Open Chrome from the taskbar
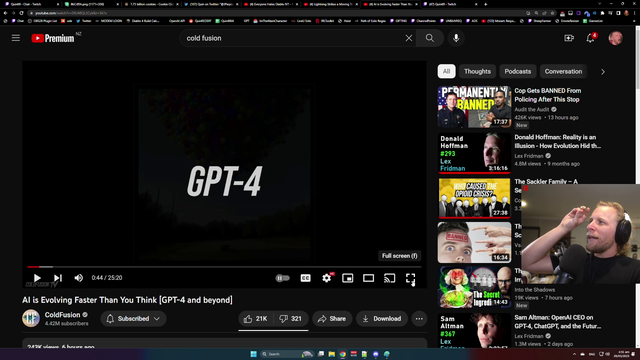 click(x=342, y=354)
